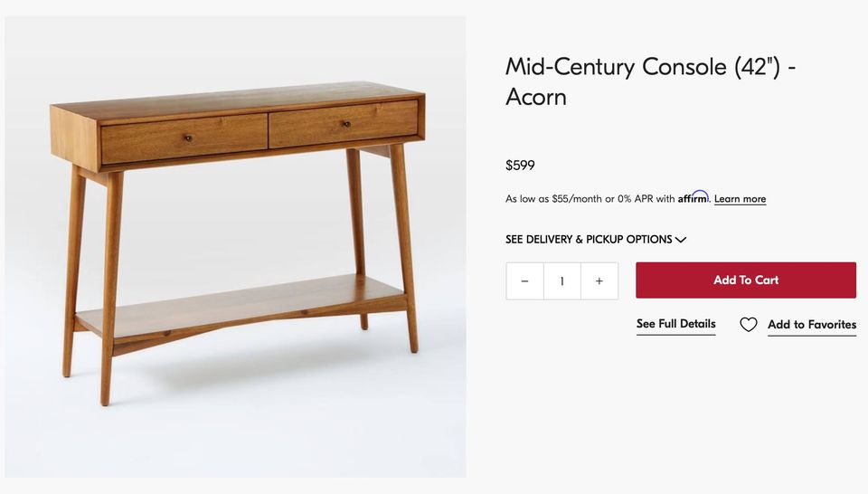Click the $599 price
This screenshot has width=868, height=494.
[x=520, y=166]
